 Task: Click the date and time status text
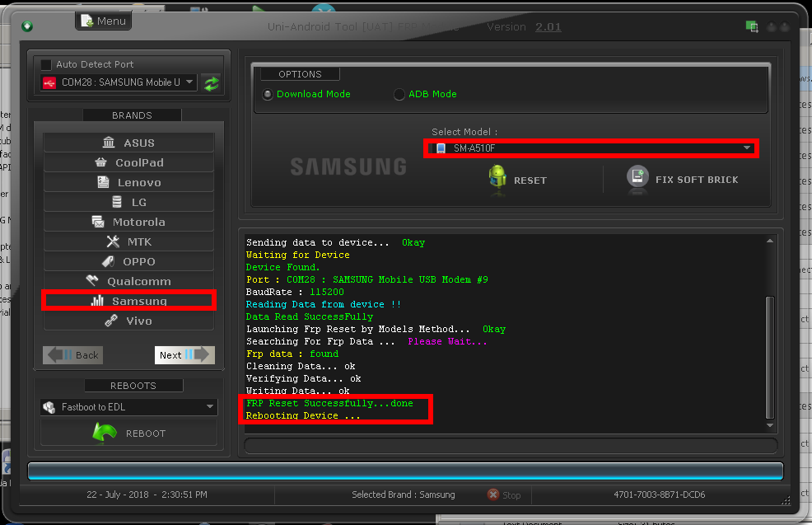click(147, 495)
